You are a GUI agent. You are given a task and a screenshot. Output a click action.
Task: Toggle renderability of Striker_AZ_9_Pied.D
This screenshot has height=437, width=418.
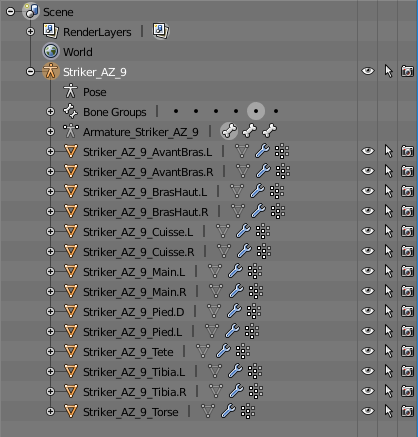tap(407, 311)
